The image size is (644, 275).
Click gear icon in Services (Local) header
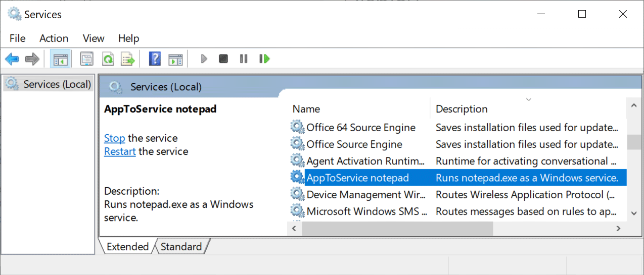coord(116,87)
